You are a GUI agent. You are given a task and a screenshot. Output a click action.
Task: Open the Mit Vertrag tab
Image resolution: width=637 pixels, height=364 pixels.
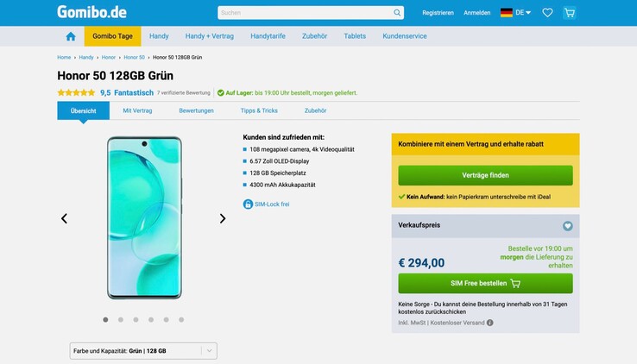coord(137,110)
